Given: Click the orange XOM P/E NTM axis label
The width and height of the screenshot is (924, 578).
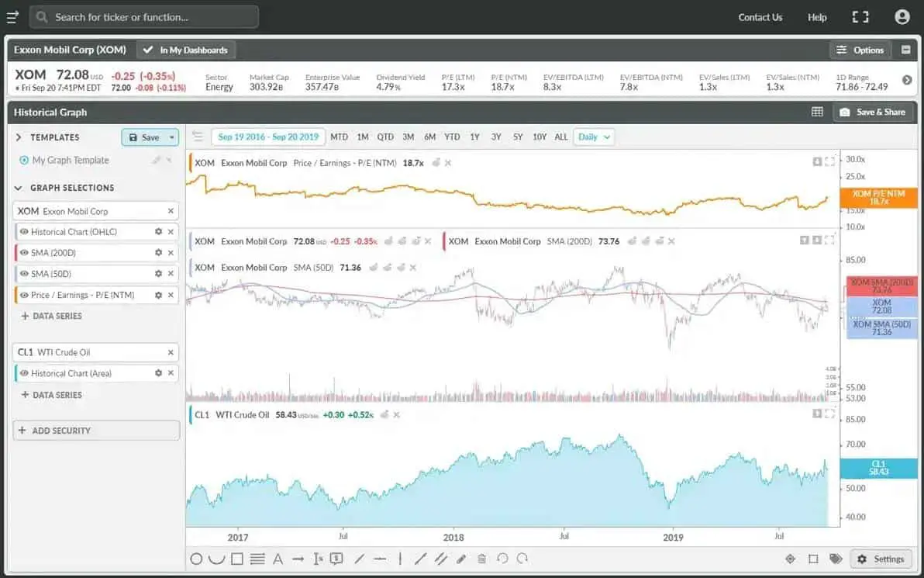Looking at the screenshot, I should (878, 198).
